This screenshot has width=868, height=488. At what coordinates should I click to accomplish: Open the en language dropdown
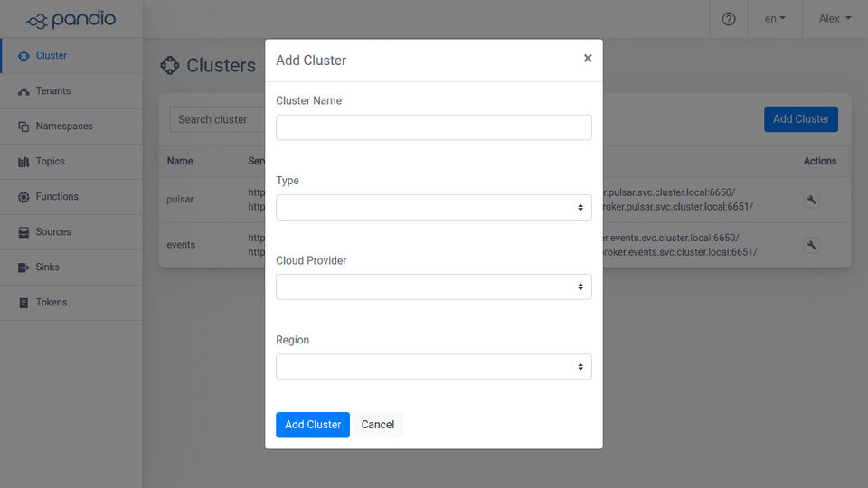click(775, 19)
